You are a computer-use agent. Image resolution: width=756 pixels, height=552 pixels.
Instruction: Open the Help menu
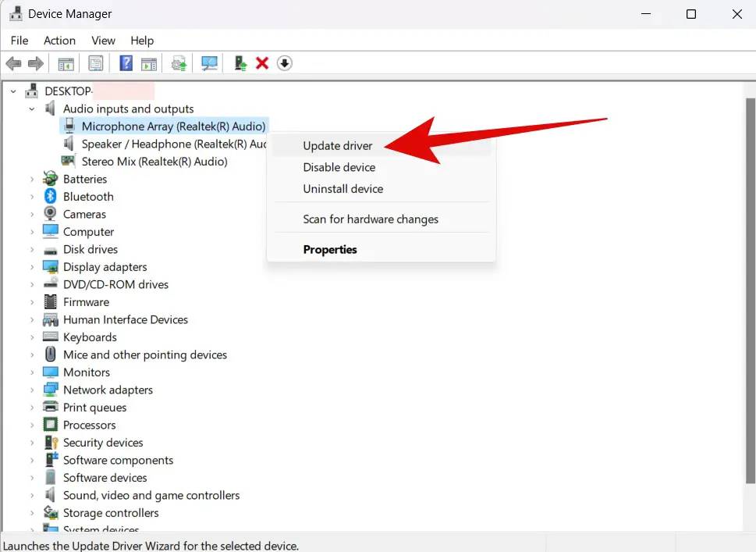pos(142,41)
